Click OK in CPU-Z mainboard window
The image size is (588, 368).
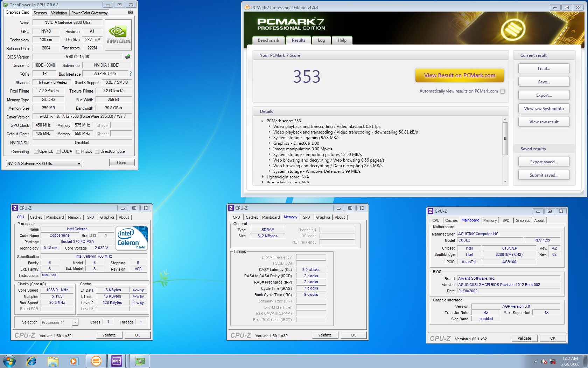553,338
